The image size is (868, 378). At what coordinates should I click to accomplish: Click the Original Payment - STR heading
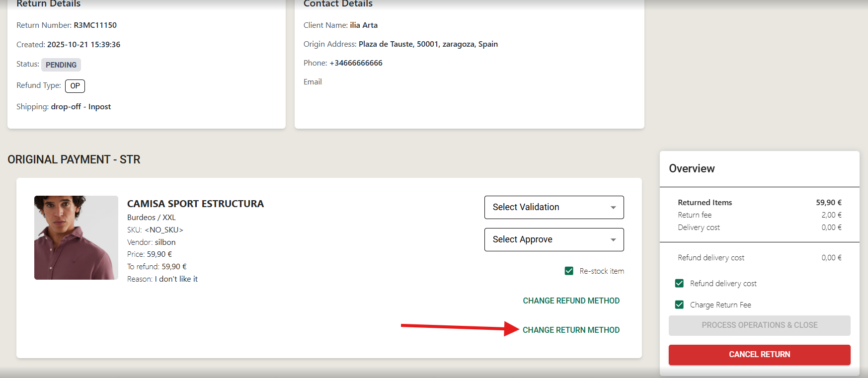(x=74, y=159)
